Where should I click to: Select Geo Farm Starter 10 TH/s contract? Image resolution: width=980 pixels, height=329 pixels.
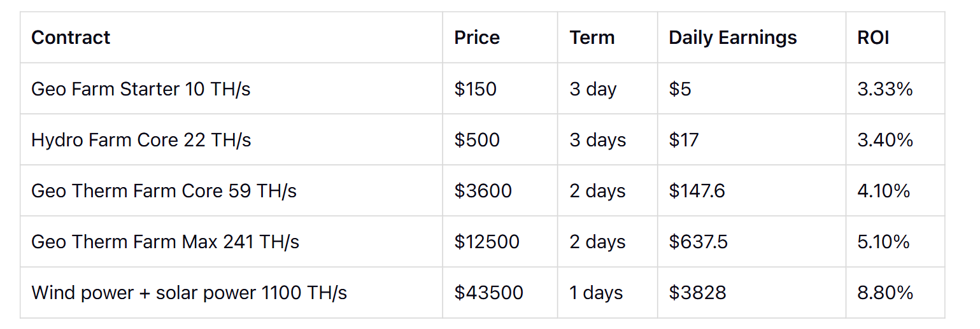tap(141, 89)
